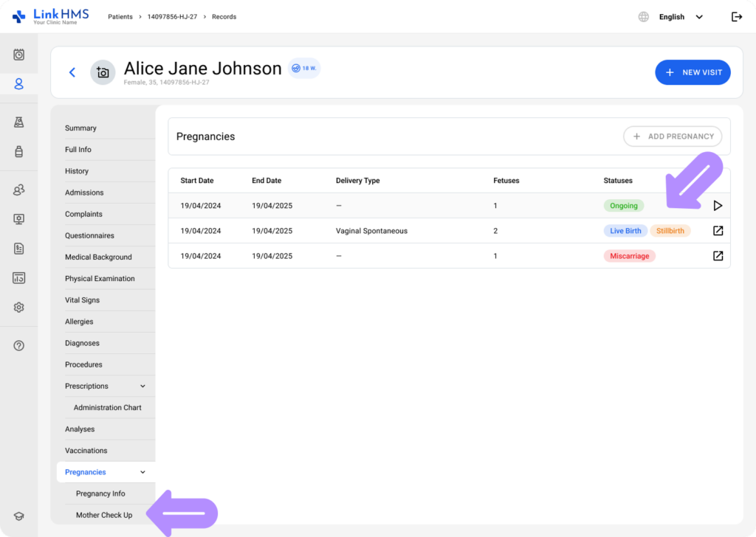The image size is (756, 537).
Task: Click the New Visit button
Action: (x=693, y=72)
